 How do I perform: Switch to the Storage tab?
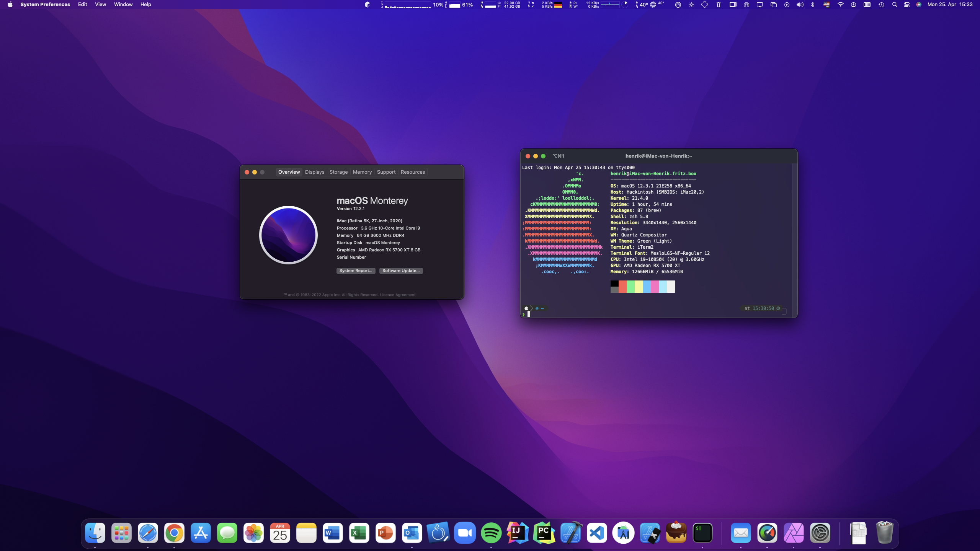coord(338,172)
